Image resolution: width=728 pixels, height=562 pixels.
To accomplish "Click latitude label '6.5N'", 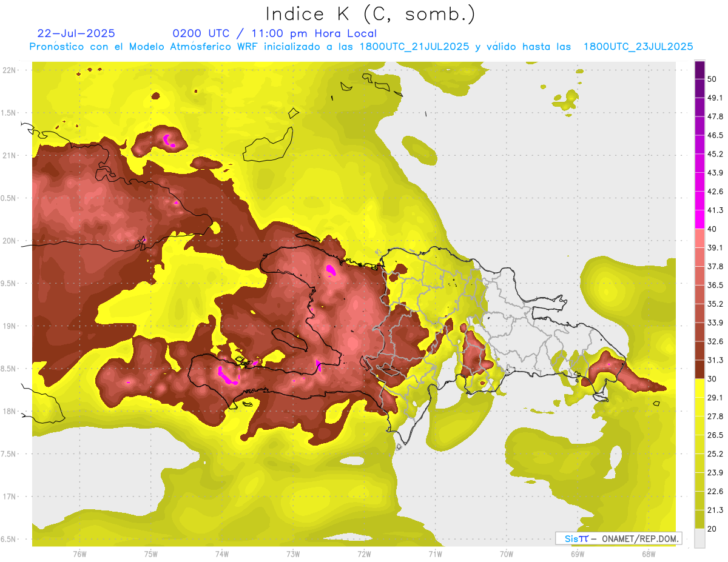I will (9, 540).
